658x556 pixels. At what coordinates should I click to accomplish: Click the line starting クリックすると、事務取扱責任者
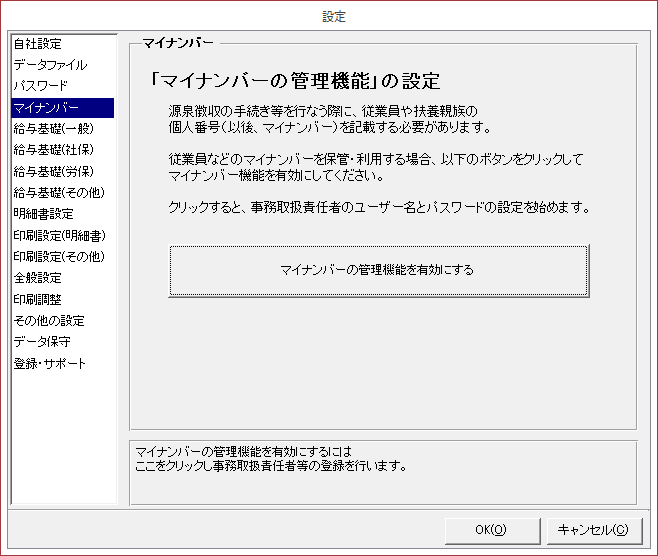(x=379, y=207)
